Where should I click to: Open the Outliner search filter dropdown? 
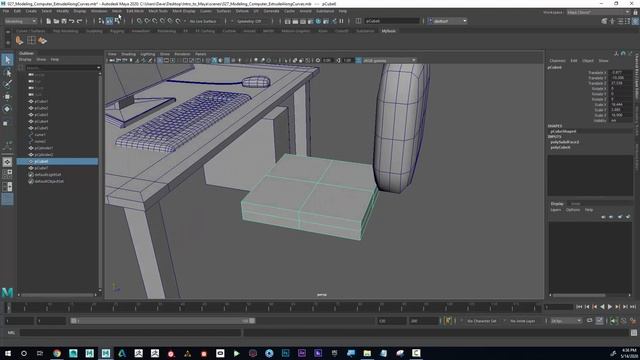98,68
